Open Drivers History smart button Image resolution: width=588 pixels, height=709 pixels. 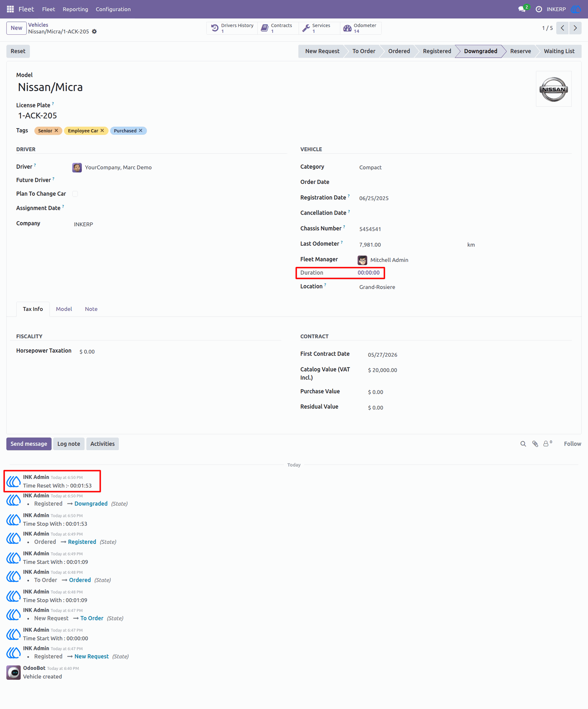[x=232, y=28]
